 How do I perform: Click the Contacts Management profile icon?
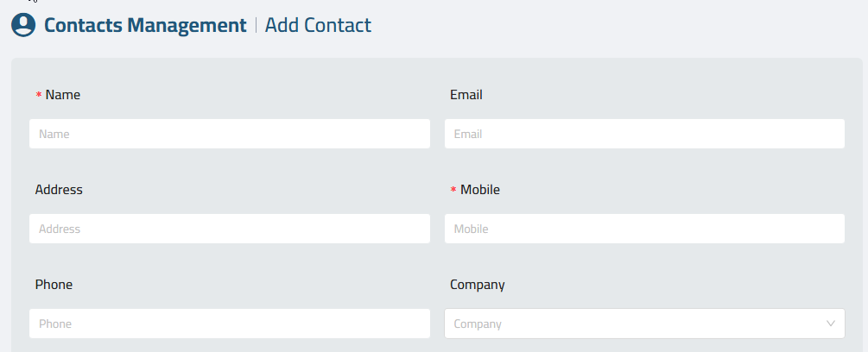tap(23, 25)
